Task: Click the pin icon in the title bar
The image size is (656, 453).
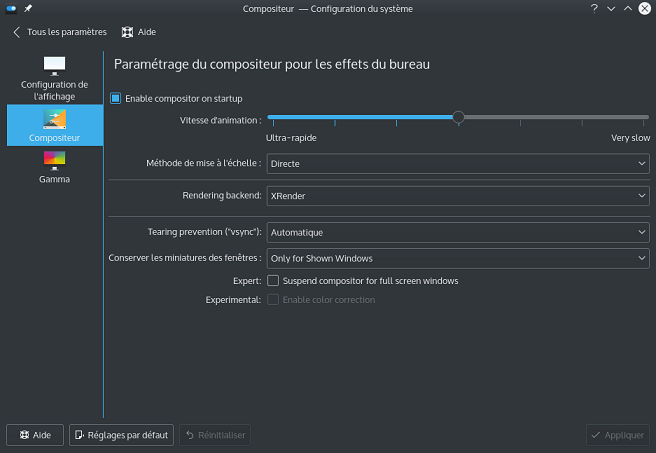Action: [28, 8]
